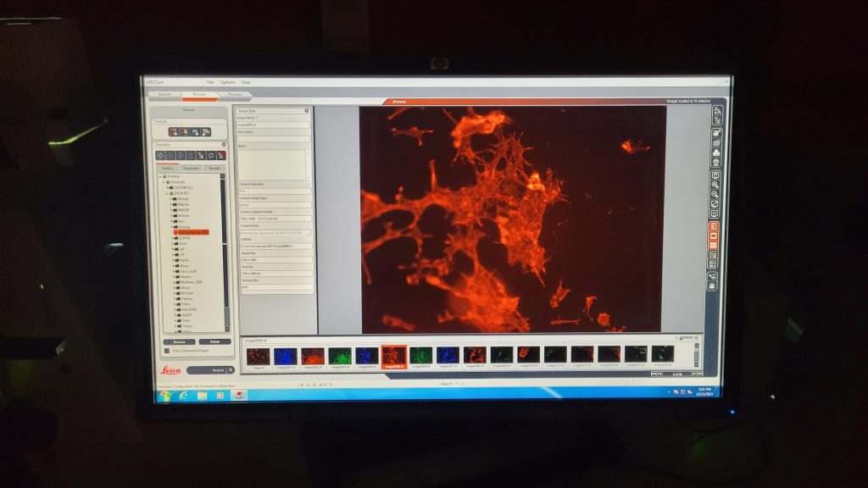This screenshot has width=868, height=488.
Task: Click the Rename button
Action: coord(179,342)
